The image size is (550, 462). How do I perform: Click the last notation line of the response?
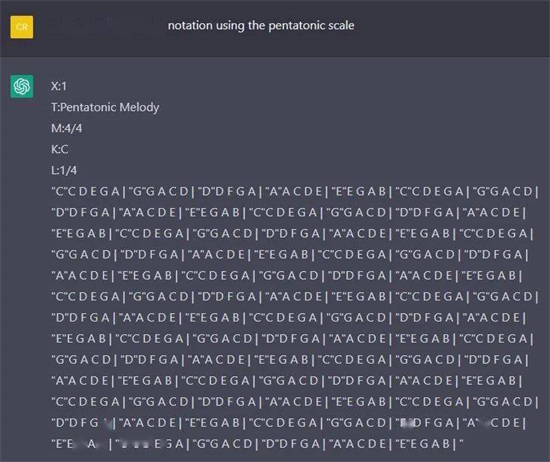pos(257,444)
